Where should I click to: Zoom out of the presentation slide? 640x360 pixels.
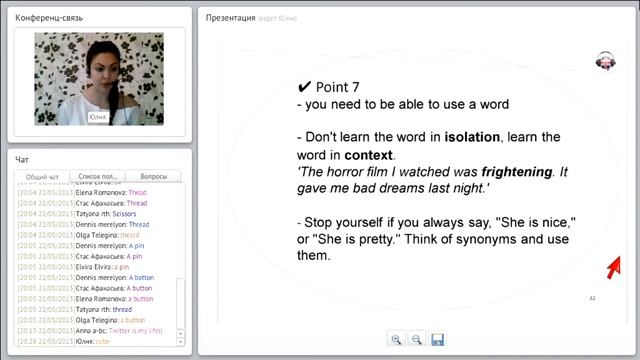(417, 339)
